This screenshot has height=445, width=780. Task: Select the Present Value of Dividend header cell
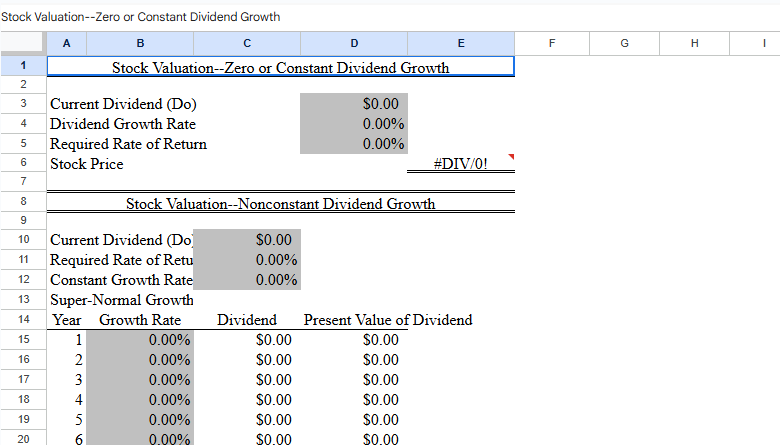(x=387, y=320)
